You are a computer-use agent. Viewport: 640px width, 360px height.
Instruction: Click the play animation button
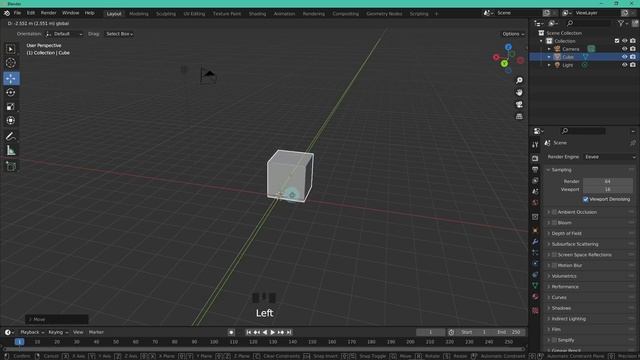click(273, 333)
